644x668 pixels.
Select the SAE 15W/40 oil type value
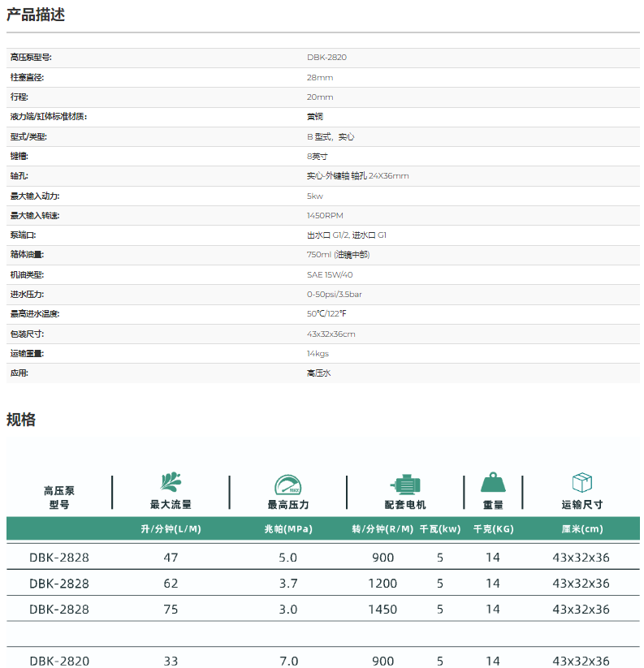pos(330,274)
